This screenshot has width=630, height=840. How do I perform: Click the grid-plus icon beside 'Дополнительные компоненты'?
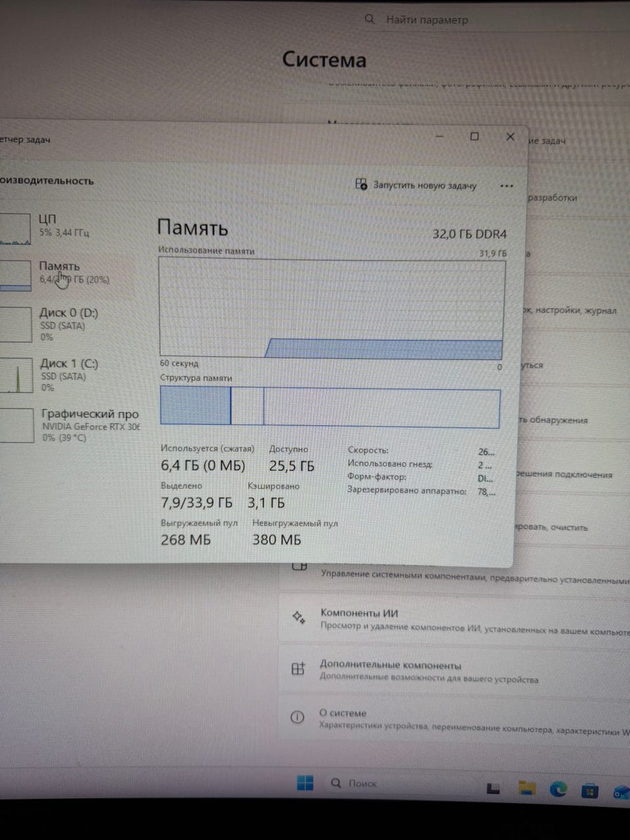298,669
